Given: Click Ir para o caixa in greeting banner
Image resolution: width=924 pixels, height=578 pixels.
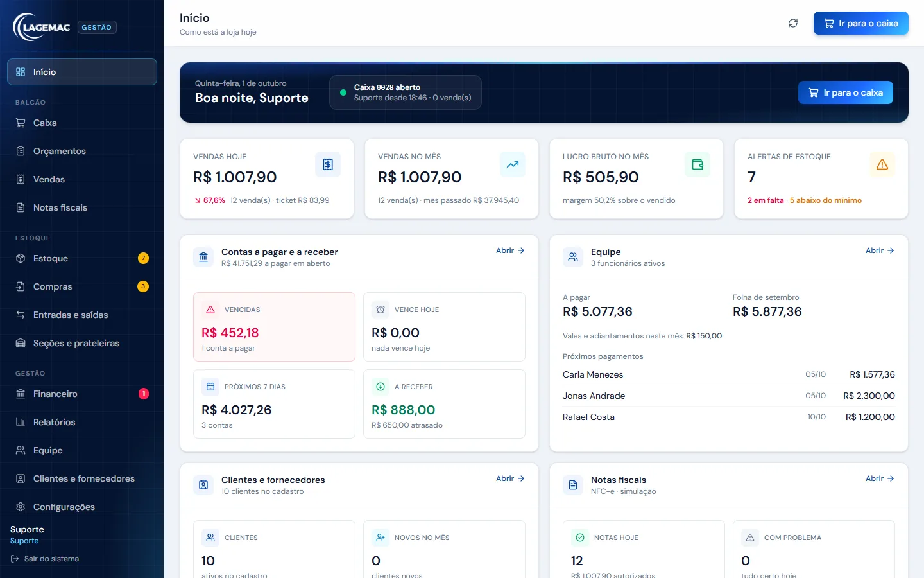Looking at the screenshot, I should (x=846, y=92).
